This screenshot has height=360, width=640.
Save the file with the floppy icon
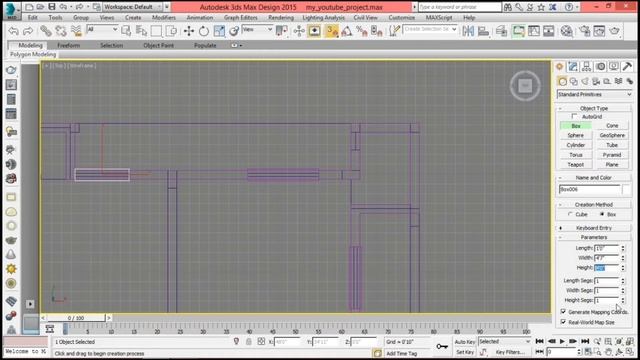[x=52, y=7]
